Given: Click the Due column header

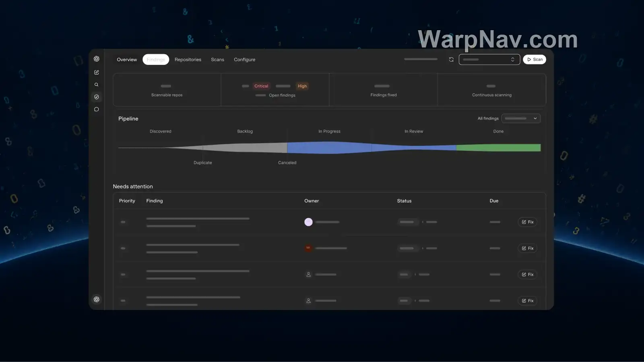Looking at the screenshot, I should [494, 201].
